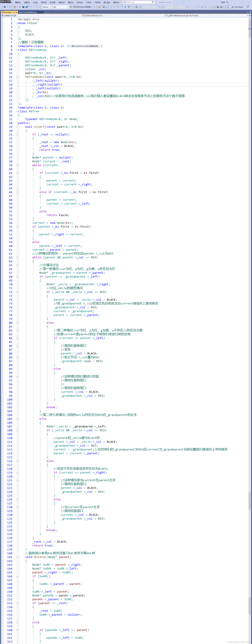Collapse the if (_root == nullptr) block
The image size is (252, 644).
click(17, 134)
